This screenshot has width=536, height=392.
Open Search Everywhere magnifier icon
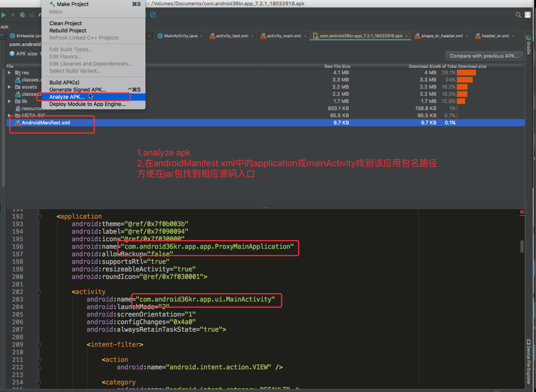[518, 15]
